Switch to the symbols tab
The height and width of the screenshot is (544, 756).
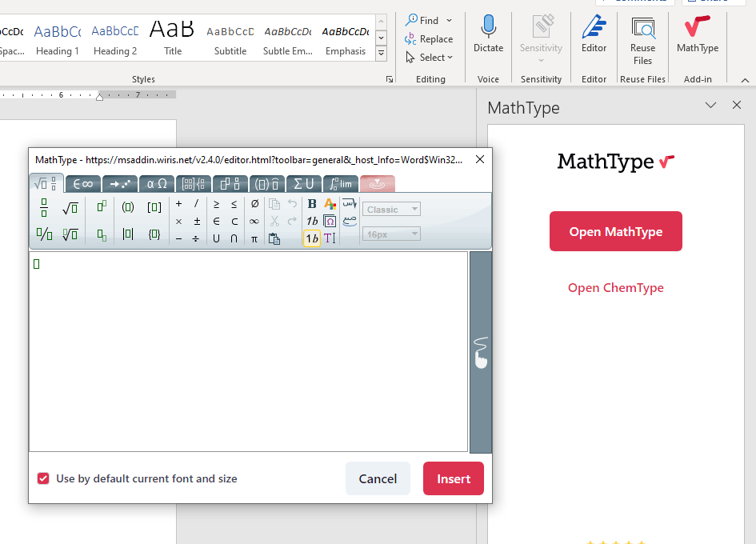point(83,184)
